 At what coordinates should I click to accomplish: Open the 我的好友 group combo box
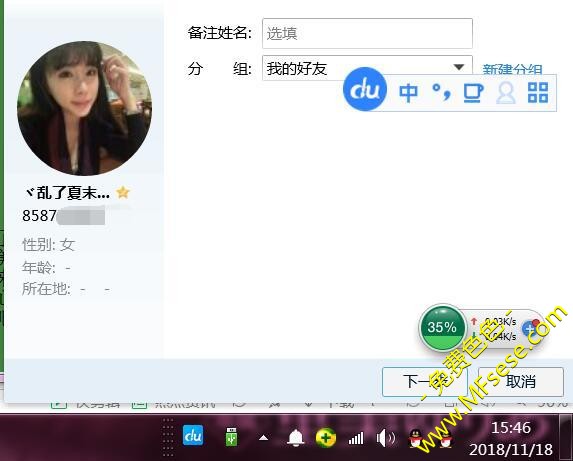[x=367, y=68]
